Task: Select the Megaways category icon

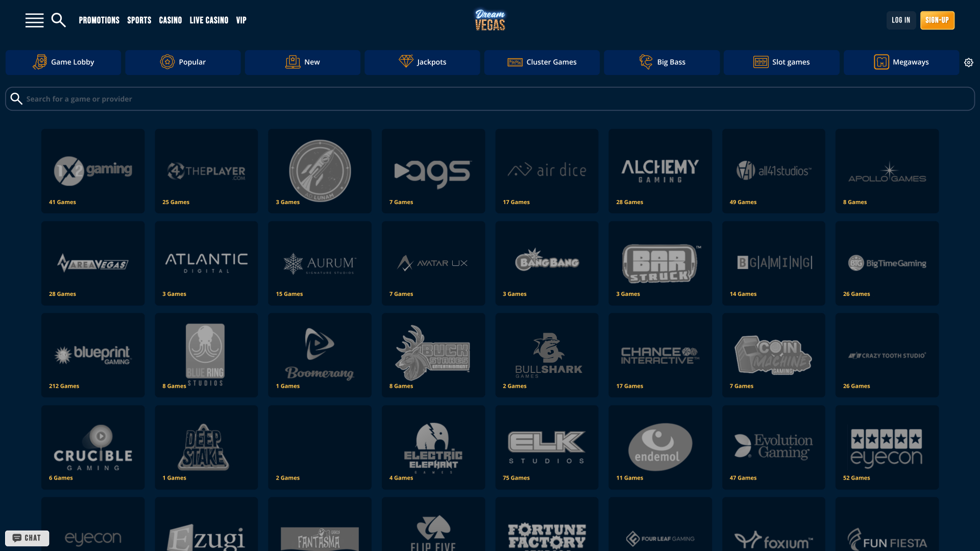Action: point(881,62)
